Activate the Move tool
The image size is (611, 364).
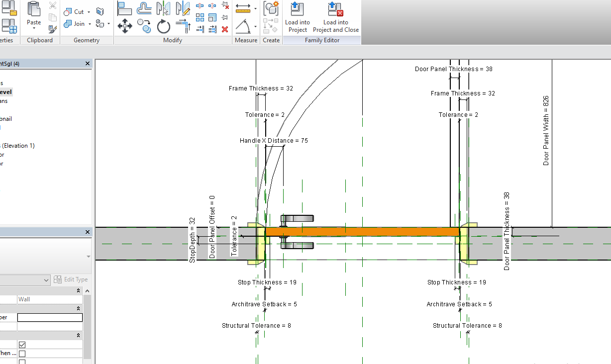(x=125, y=25)
